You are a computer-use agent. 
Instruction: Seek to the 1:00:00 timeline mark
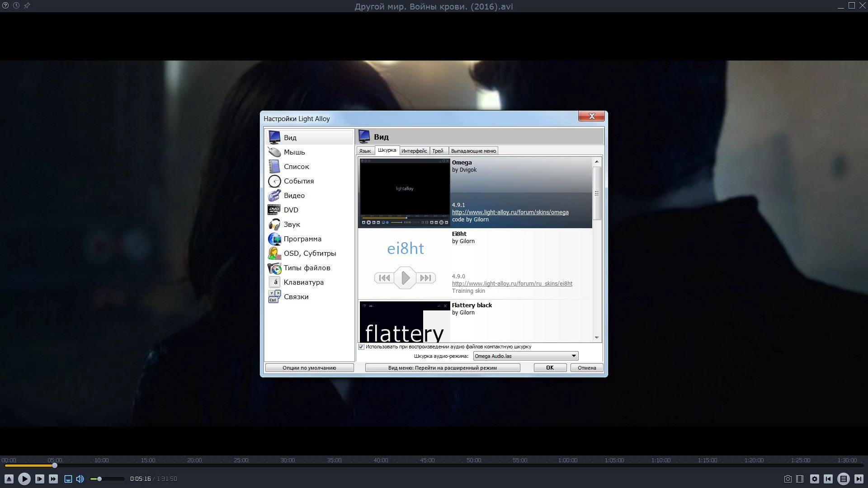click(567, 460)
